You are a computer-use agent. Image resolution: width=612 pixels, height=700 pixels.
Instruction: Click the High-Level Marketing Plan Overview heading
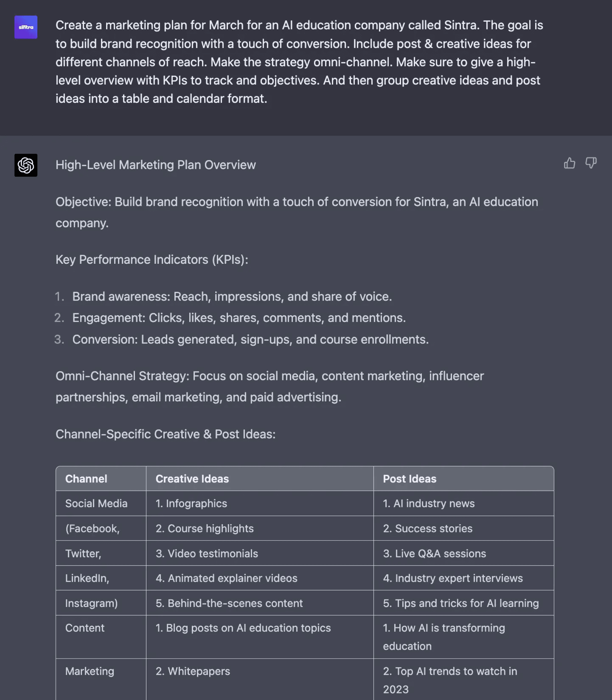[x=156, y=165]
